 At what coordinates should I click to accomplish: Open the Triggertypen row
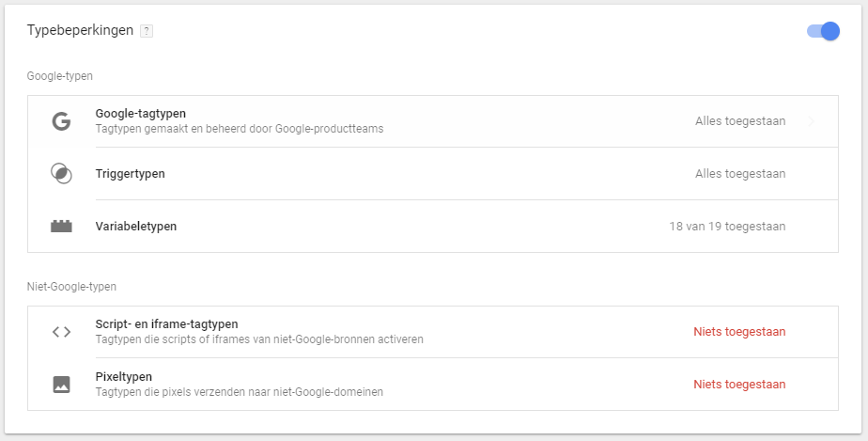coord(433,173)
